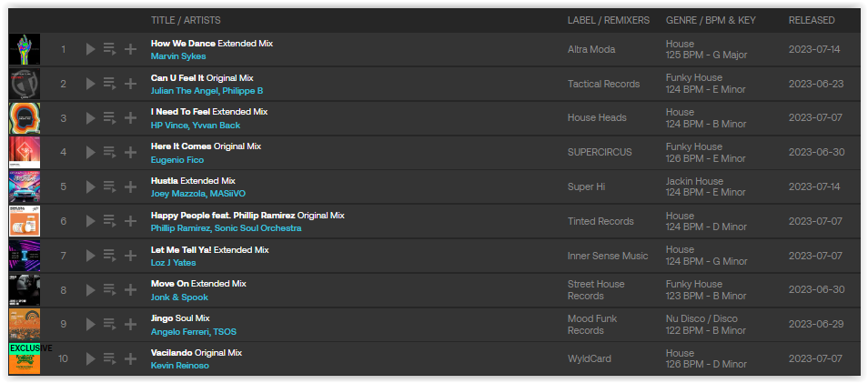Open the Loz J Yates artist link
This screenshot has height=383, width=868.
pos(173,262)
